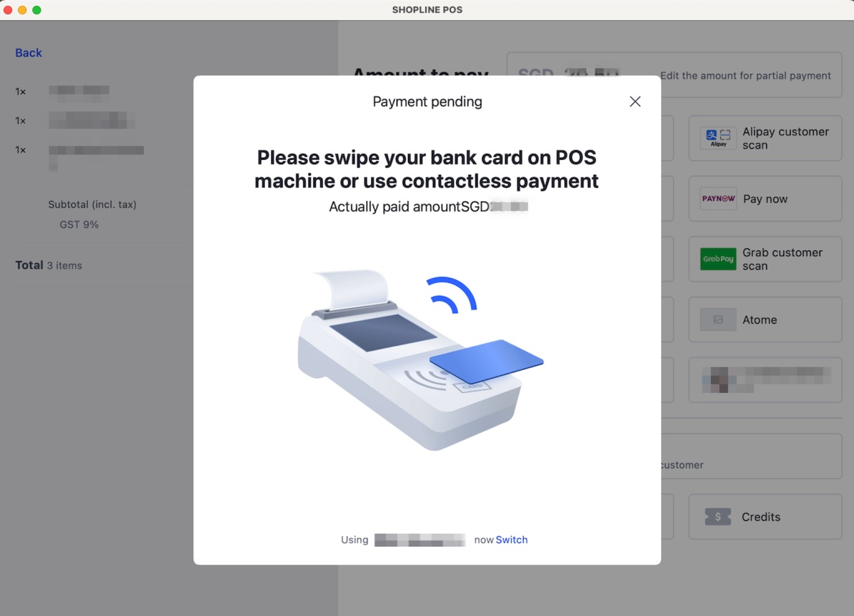
Task: Click the customer field box
Action: click(x=751, y=456)
